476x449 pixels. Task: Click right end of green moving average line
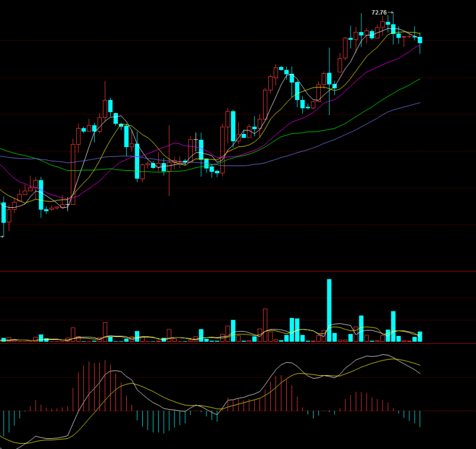419,79
